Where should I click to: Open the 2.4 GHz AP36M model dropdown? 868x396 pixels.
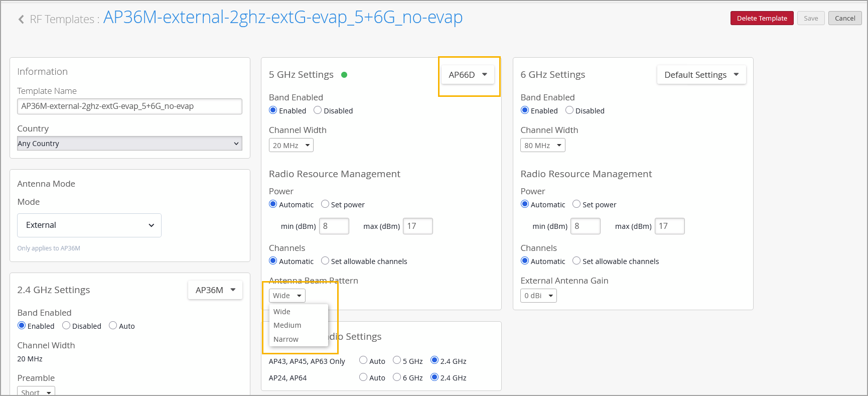[215, 290]
